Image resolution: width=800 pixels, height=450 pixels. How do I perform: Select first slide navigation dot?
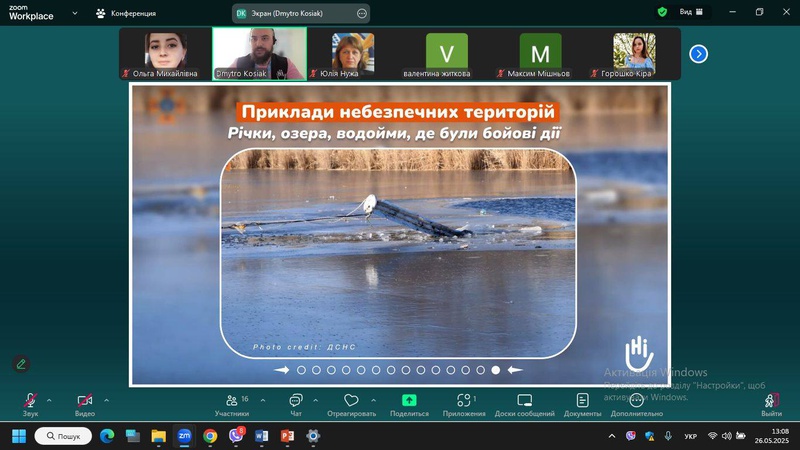(x=302, y=370)
